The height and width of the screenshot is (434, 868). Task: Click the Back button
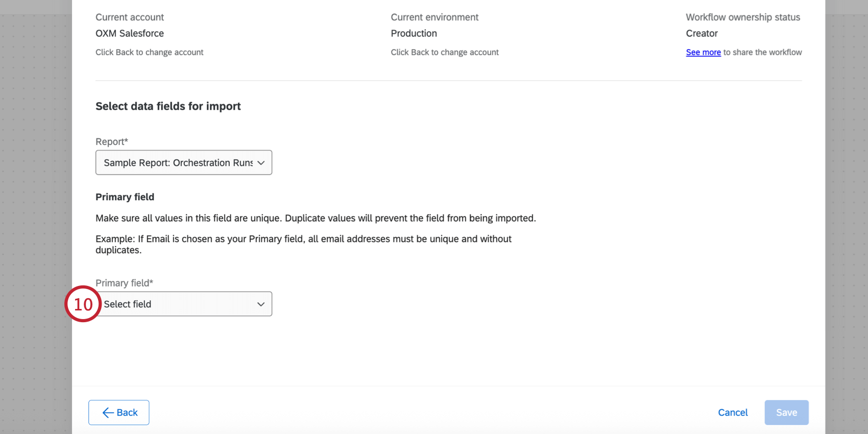coord(119,413)
